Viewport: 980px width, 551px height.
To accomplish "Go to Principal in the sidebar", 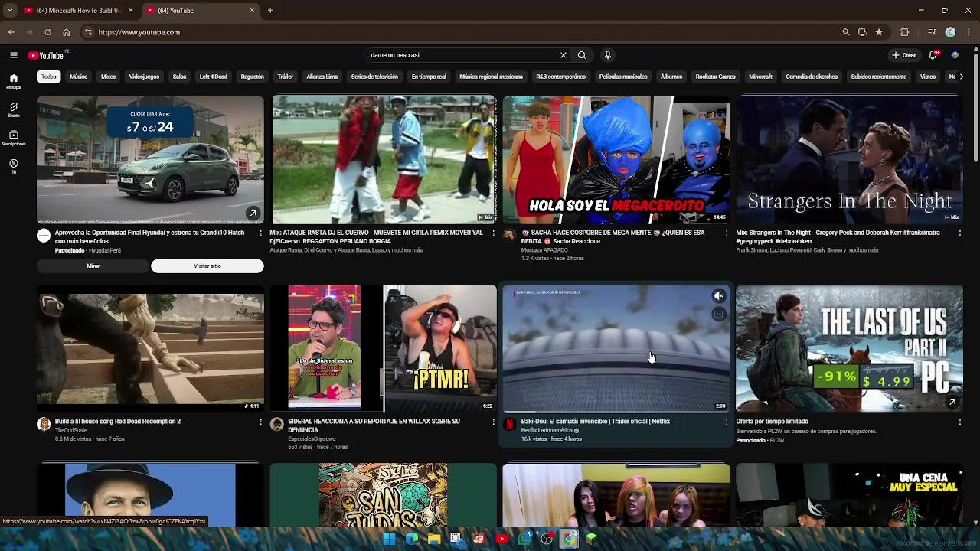I will 13,81.
